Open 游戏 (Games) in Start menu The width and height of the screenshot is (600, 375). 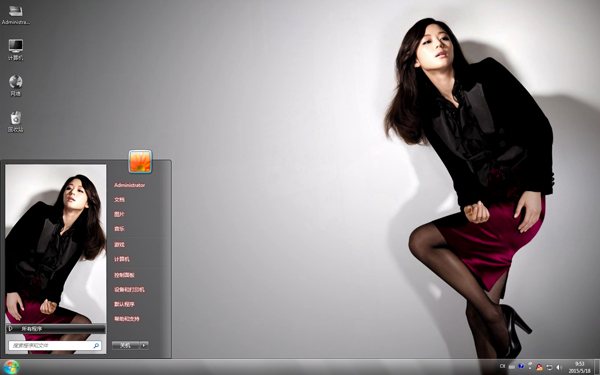(119, 245)
